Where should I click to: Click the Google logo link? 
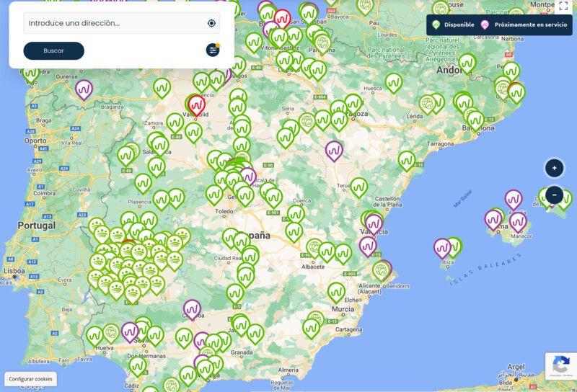[x=32, y=388]
